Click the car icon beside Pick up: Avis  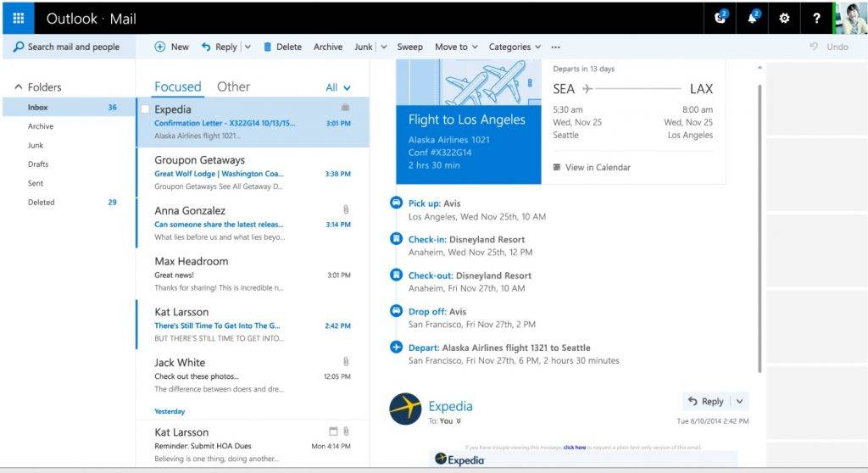(x=397, y=203)
